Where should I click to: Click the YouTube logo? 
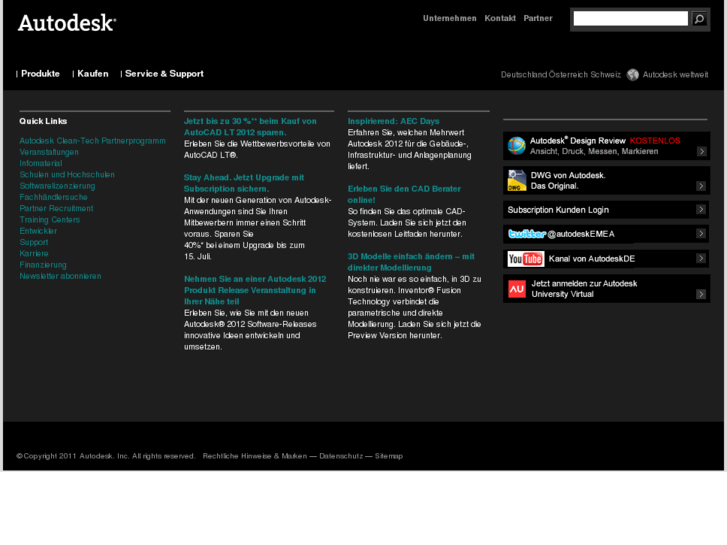click(526, 259)
